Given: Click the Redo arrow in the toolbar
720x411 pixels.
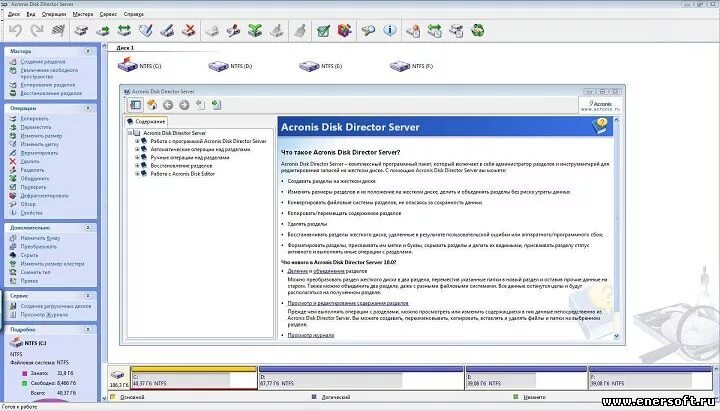Looking at the screenshot, I should click(37, 31).
